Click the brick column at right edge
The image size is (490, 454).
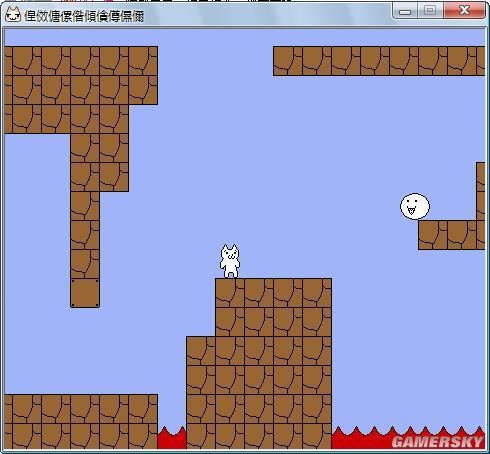[x=481, y=206]
